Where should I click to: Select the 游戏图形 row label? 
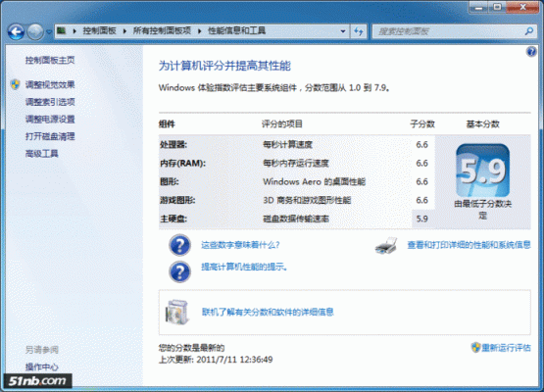(x=177, y=200)
